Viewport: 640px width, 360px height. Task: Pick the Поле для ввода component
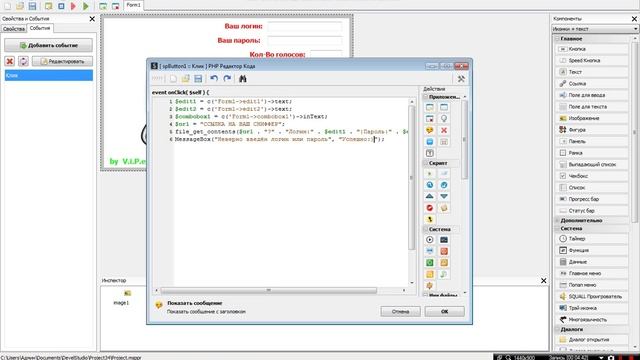(x=592, y=95)
